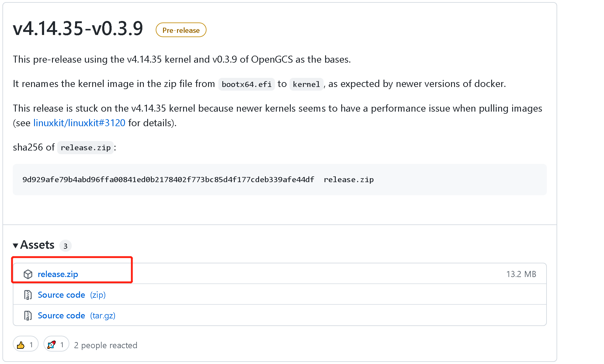
Task: Click the thumbs up reaction icon
Action: (x=21, y=344)
